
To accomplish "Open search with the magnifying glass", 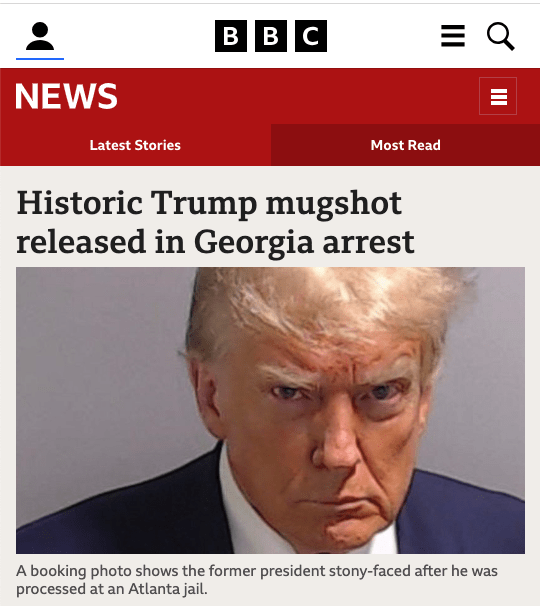I will (x=501, y=36).
